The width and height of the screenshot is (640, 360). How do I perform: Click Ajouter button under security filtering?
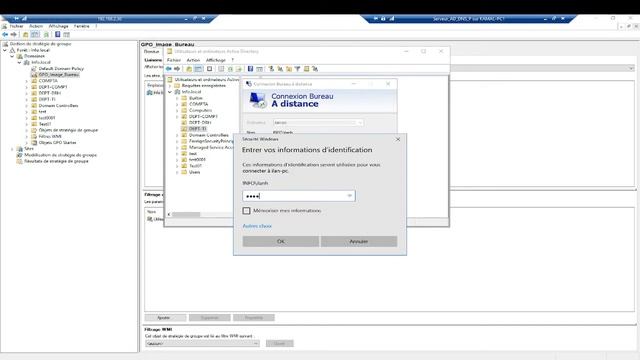pos(165,318)
